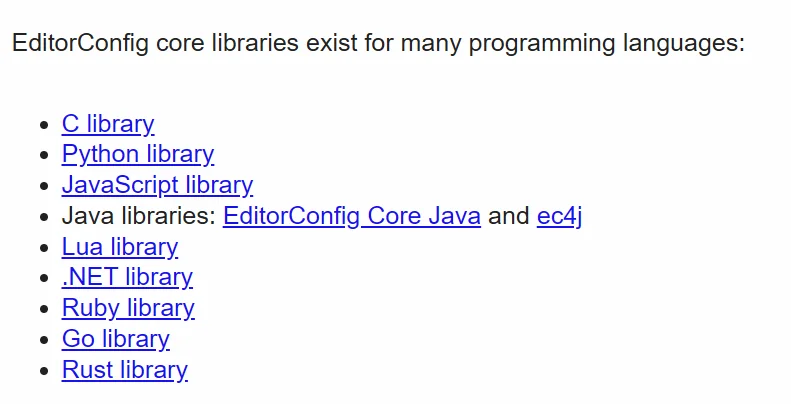Click the bullet beside Ruby library
Viewport: 791px width, 404px height.
pyautogui.click(x=44, y=309)
